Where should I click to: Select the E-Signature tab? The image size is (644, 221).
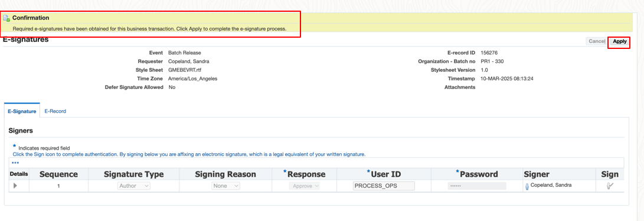[22, 111]
